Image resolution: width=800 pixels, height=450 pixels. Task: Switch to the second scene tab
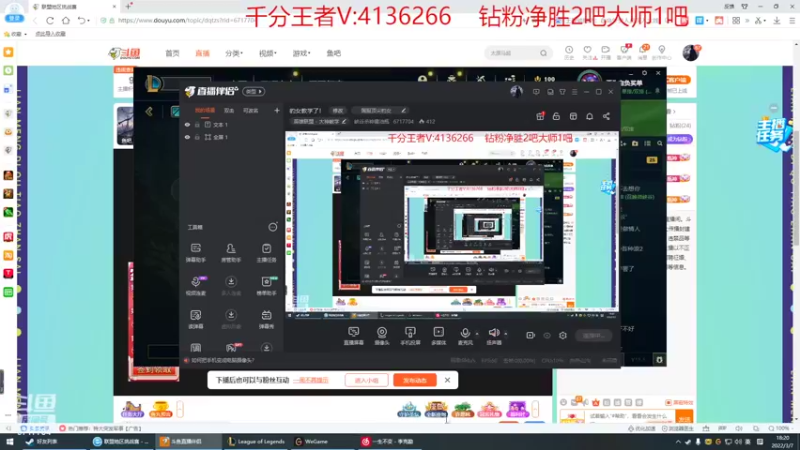click(x=229, y=110)
